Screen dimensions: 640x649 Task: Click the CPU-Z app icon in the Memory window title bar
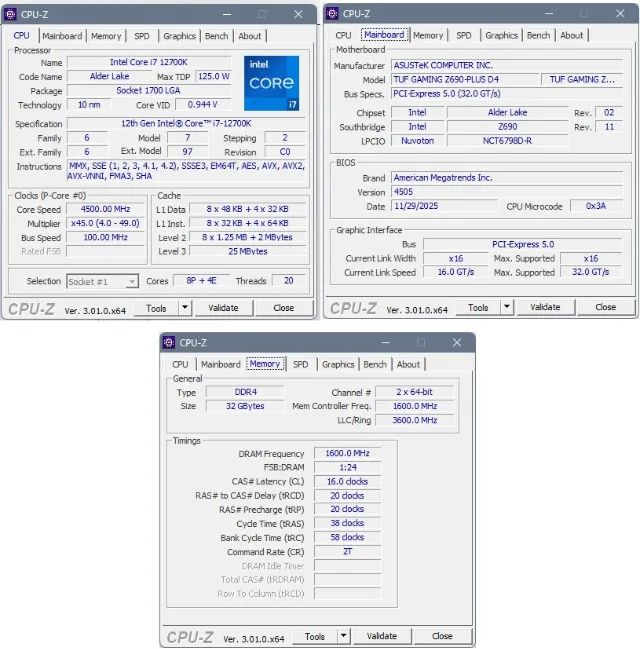coord(169,342)
